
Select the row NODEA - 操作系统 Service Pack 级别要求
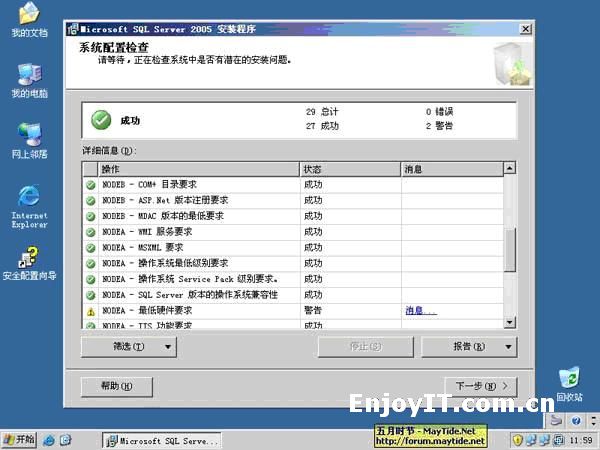[x=293, y=279]
